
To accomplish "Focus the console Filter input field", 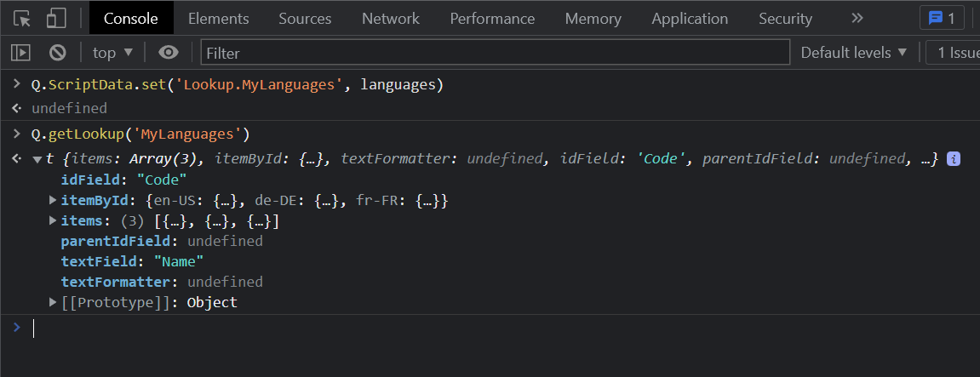I will tap(495, 53).
